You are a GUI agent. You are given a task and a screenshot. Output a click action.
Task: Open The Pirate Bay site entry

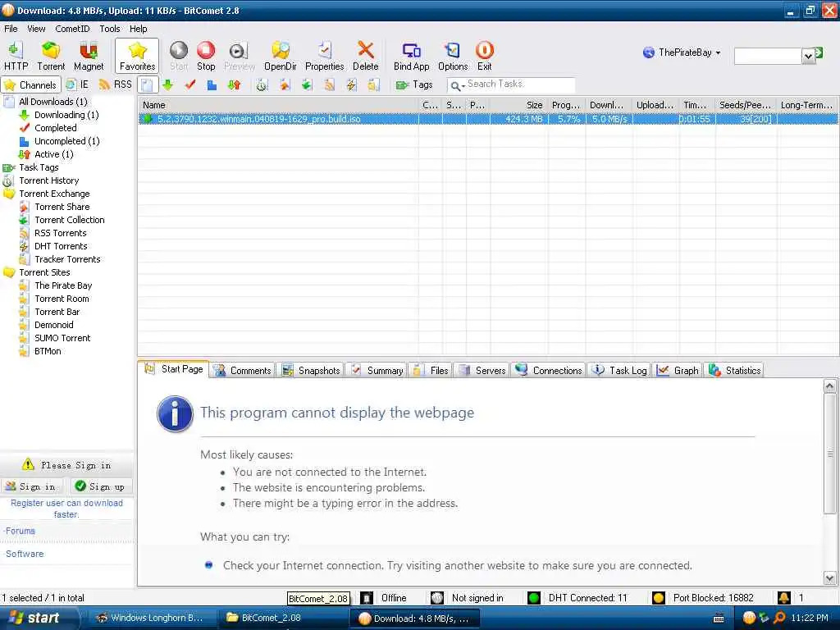(63, 285)
